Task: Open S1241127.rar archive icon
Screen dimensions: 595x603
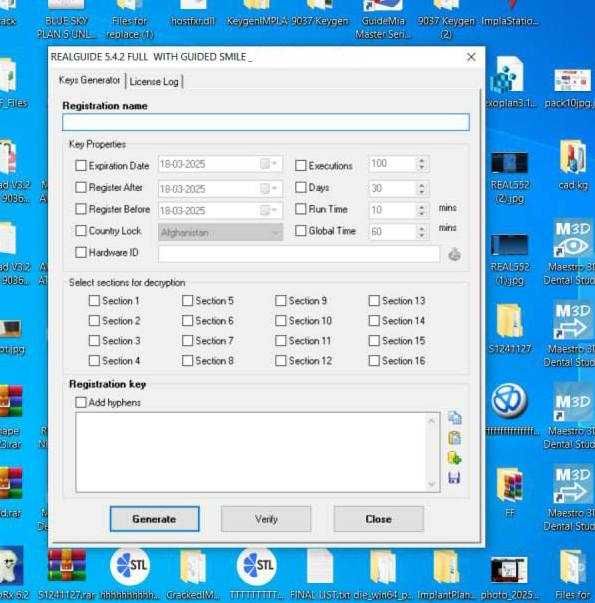Action: 67,574
